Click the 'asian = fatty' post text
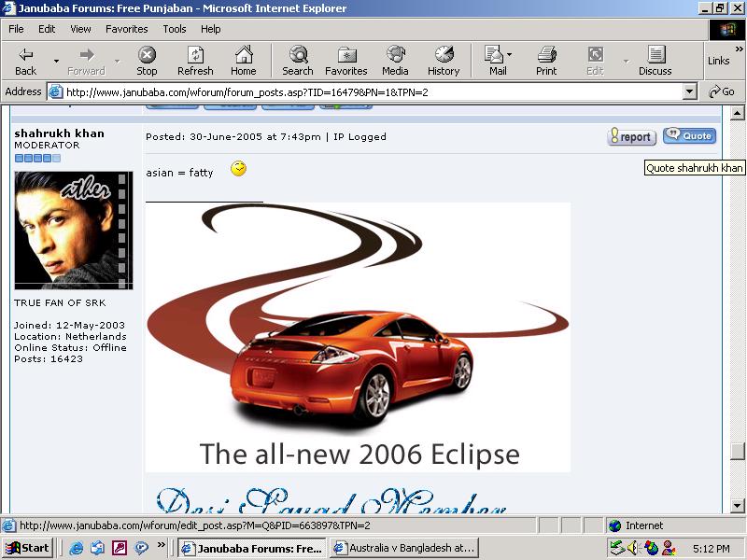Screen dimensions: 747x560 pyautogui.click(x=179, y=173)
